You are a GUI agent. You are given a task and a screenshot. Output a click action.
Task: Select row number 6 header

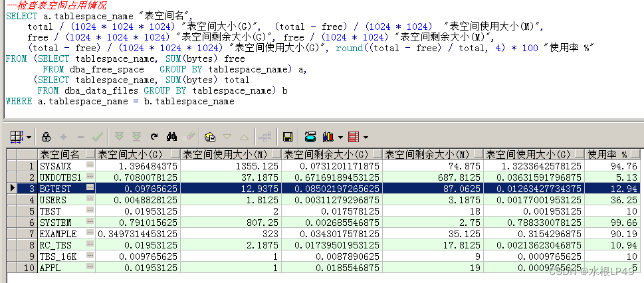27,222
